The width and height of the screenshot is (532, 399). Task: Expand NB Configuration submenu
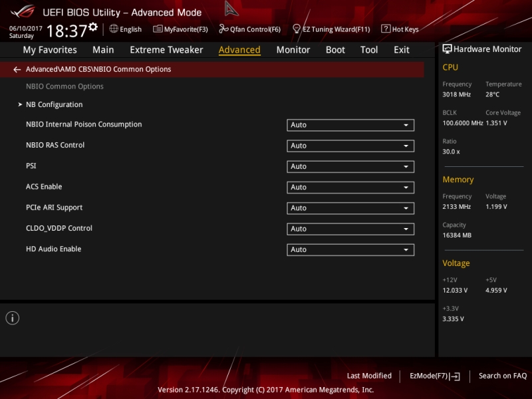(55, 104)
